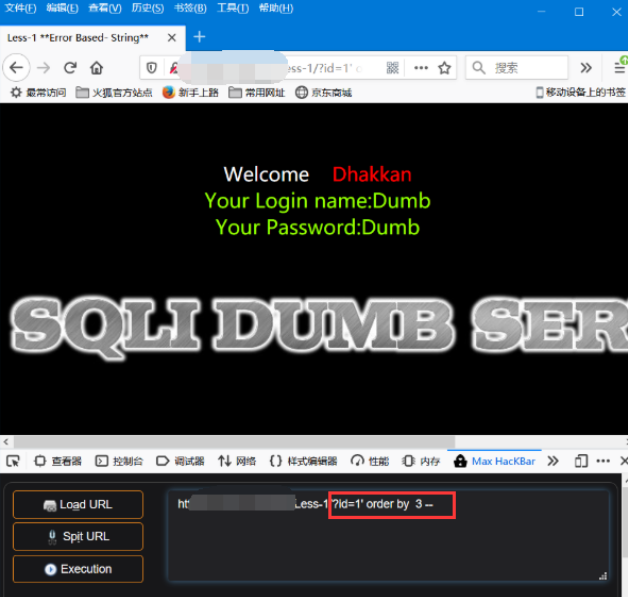Open the 文件(F) menu
The height and width of the screenshot is (597, 628).
tap(20, 8)
